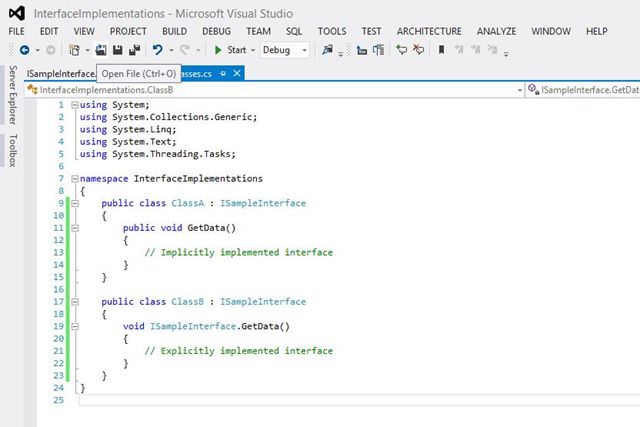Image resolution: width=640 pixels, height=427 pixels.
Task: Close the Classes.cs tab
Action: [x=237, y=73]
